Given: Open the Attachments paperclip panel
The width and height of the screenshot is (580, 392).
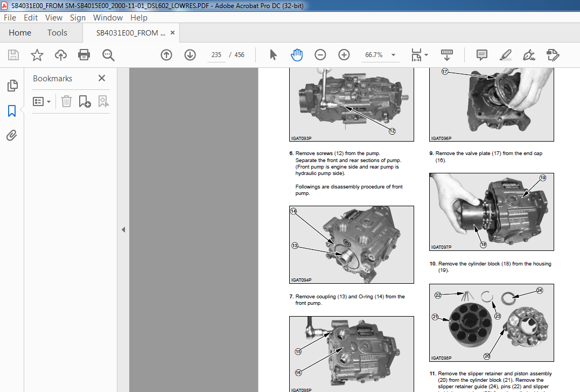Looking at the screenshot, I should coord(12,135).
